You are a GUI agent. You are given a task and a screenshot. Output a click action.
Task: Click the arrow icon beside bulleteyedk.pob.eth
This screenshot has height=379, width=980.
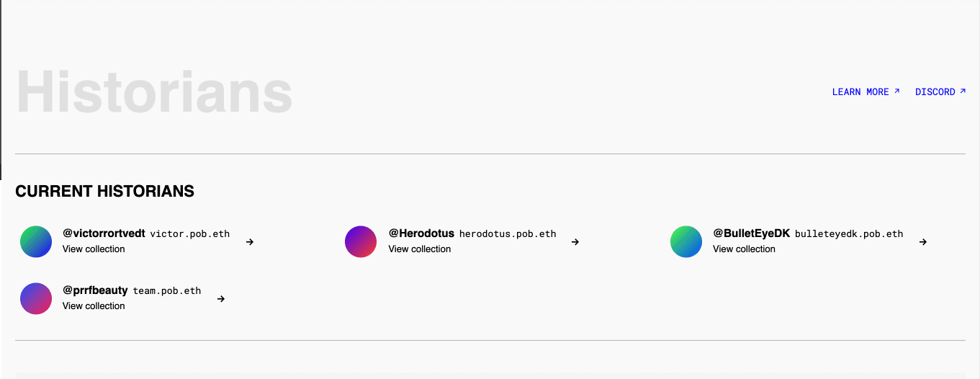pos(923,242)
